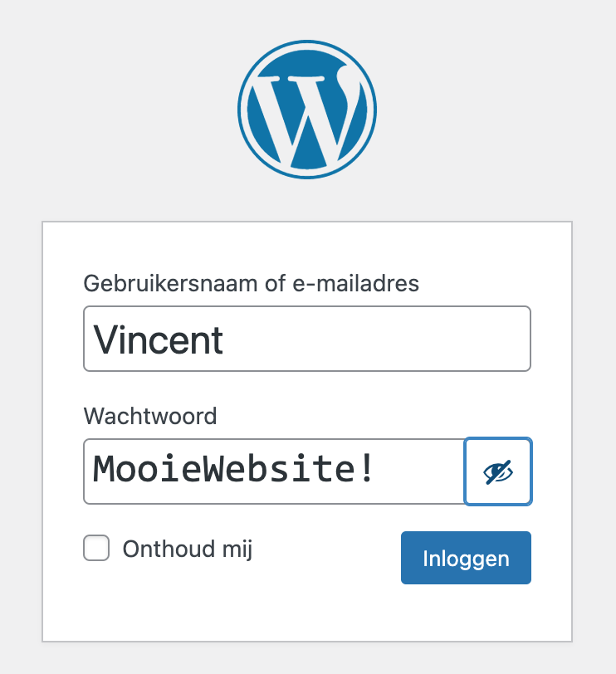Screen dimensions: 616x674
Task: Place cursor in the text MooieWebsite!
Action: coord(234,470)
